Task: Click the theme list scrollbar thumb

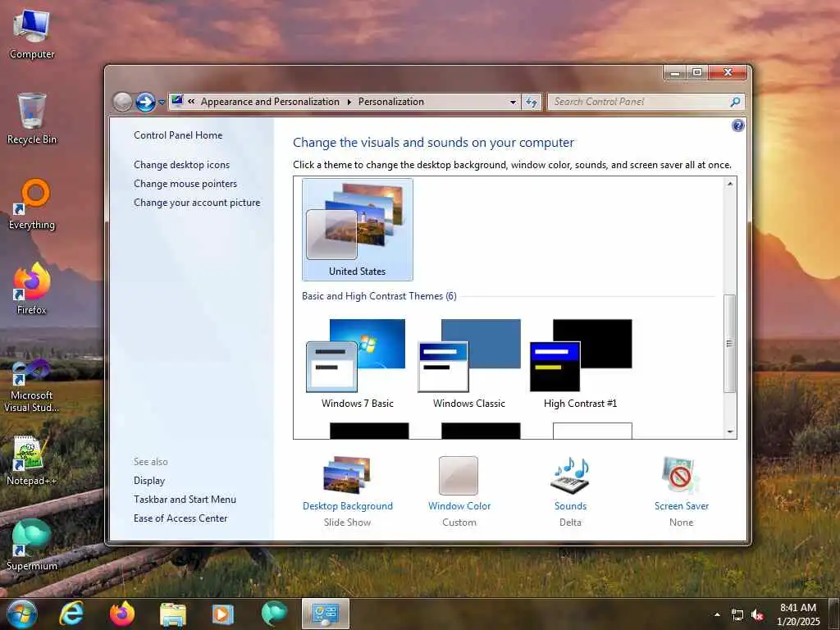Action: (x=729, y=344)
